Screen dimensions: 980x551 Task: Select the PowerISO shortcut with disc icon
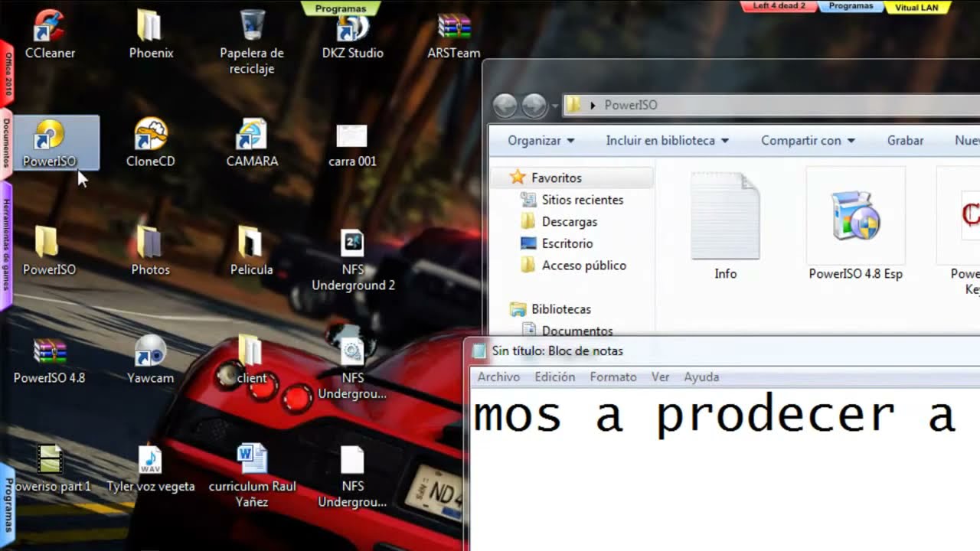click(50, 143)
